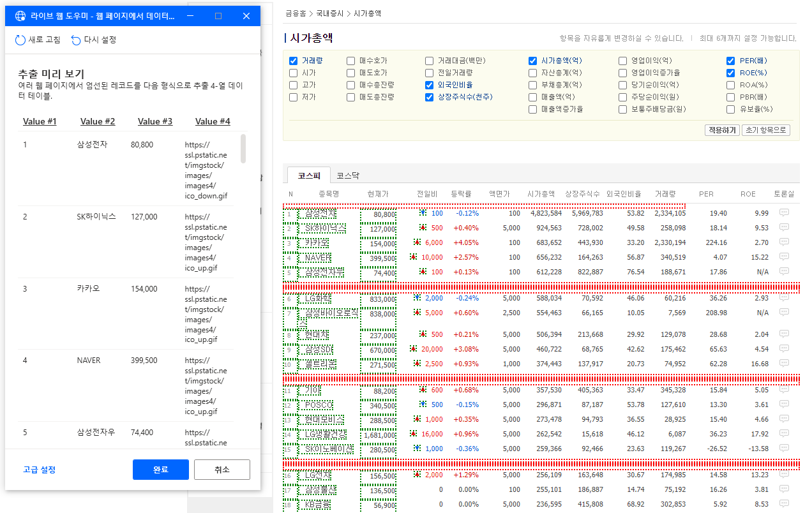Open discussion room icon for LG전자 row
Viewport: 812px width, 513px height.
[x=785, y=475]
